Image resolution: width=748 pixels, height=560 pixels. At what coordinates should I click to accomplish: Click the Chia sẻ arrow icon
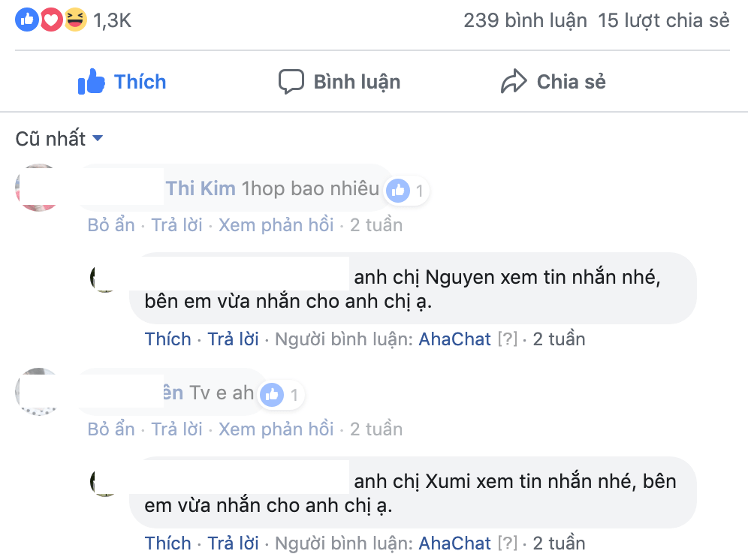point(514,81)
